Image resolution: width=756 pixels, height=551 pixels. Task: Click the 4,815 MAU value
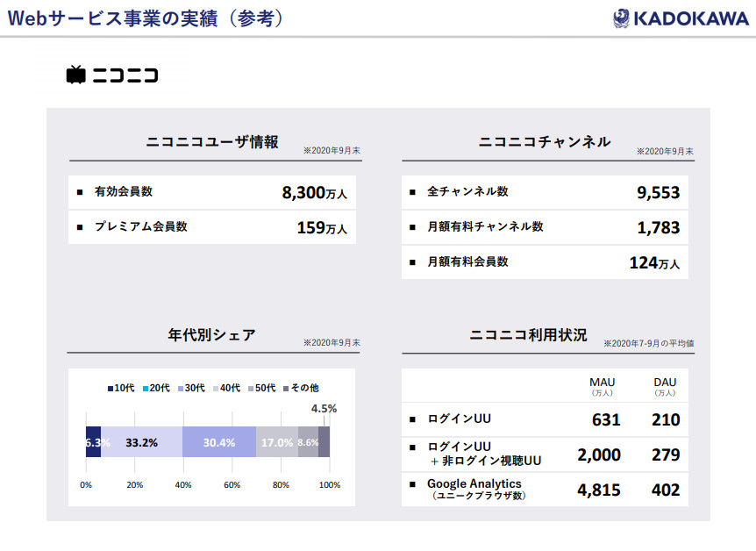coord(599,490)
